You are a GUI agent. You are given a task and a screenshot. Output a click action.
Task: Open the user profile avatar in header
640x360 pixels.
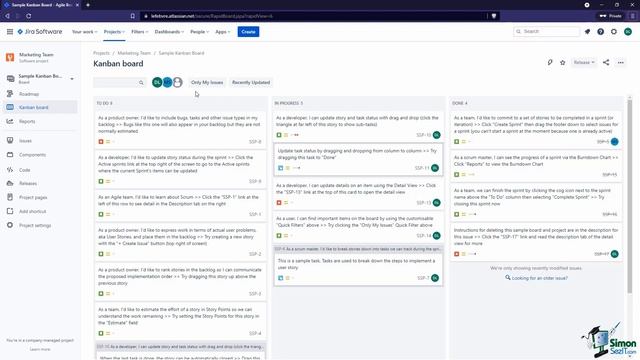click(628, 31)
